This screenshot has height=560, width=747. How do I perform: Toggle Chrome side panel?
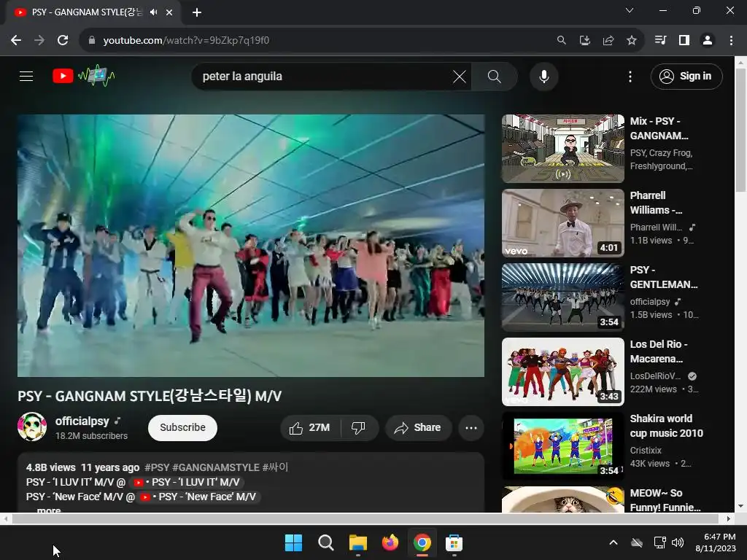[x=684, y=41]
